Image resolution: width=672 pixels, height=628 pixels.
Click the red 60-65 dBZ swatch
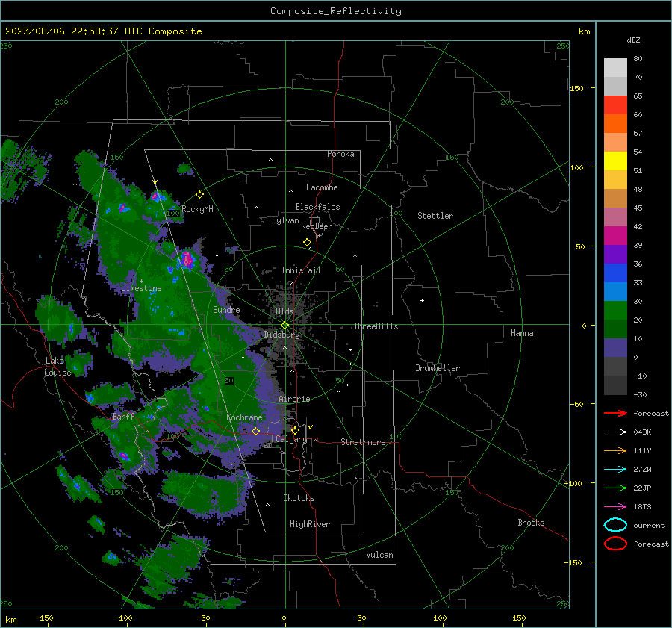pyautogui.click(x=615, y=105)
